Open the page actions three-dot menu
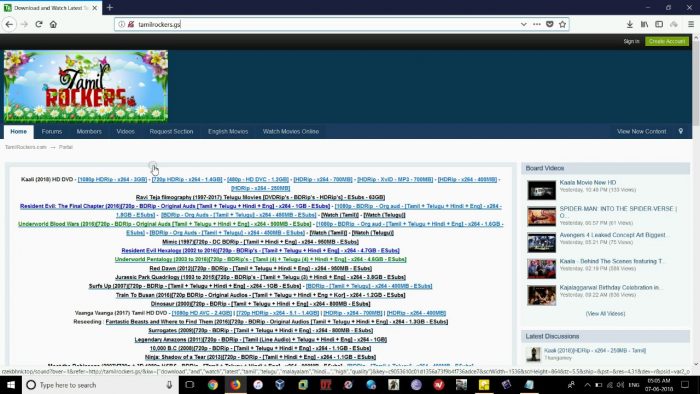 [537, 24]
